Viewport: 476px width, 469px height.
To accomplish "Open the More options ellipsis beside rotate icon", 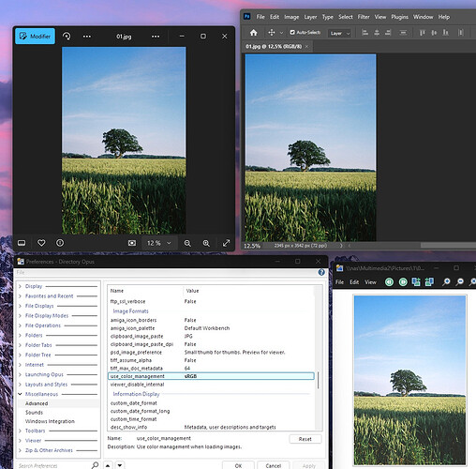I will [x=87, y=37].
